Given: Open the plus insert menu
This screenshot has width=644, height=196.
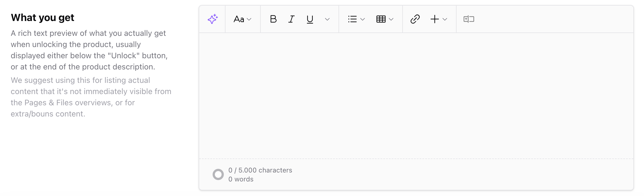Looking at the screenshot, I should (x=439, y=19).
